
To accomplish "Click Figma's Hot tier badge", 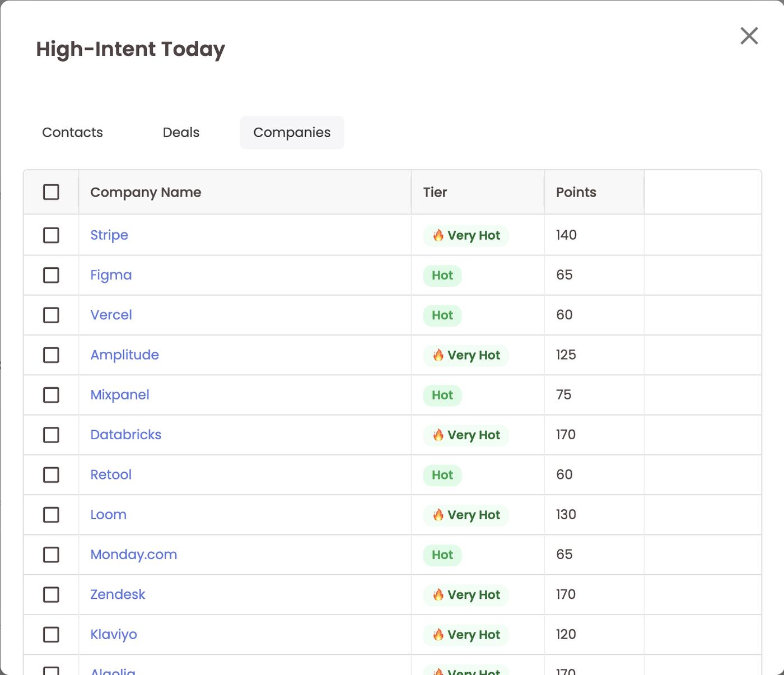I will pyautogui.click(x=442, y=275).
